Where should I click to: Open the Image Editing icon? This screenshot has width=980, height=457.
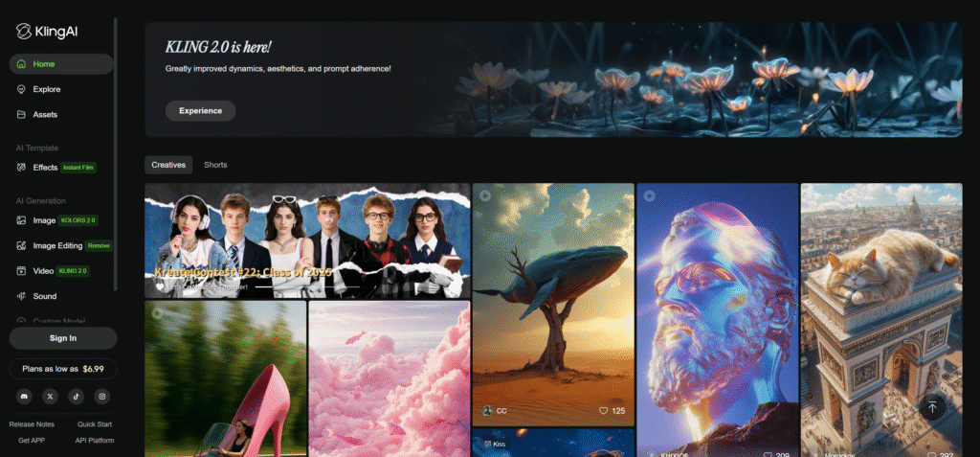21,245
